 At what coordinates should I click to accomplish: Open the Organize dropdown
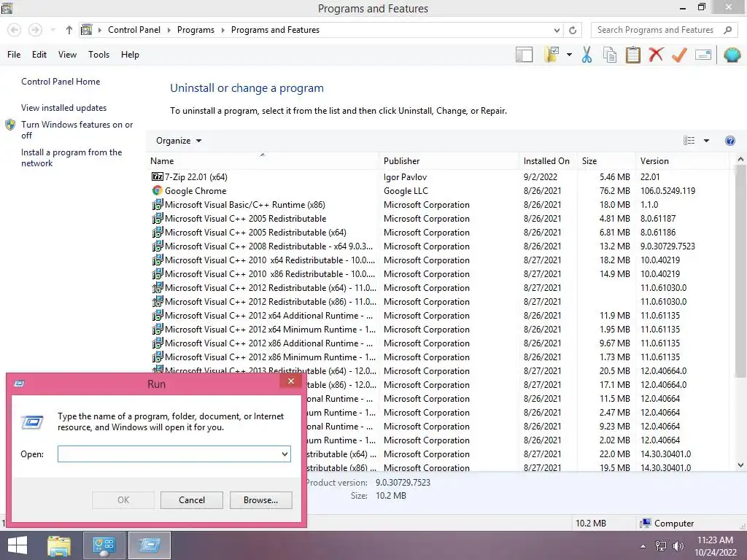tap(179, 141)
